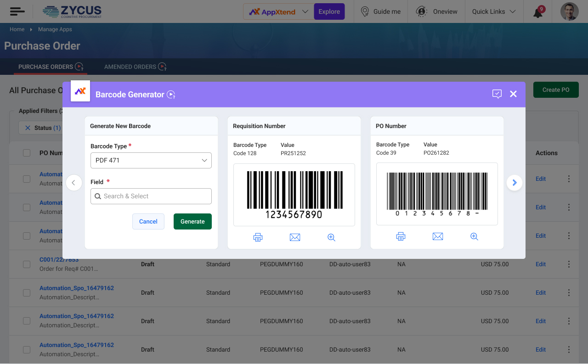Open Manage Apps breadcrumb
The height and width of the screenshot is (364, 588).
[x=55, y=29]
